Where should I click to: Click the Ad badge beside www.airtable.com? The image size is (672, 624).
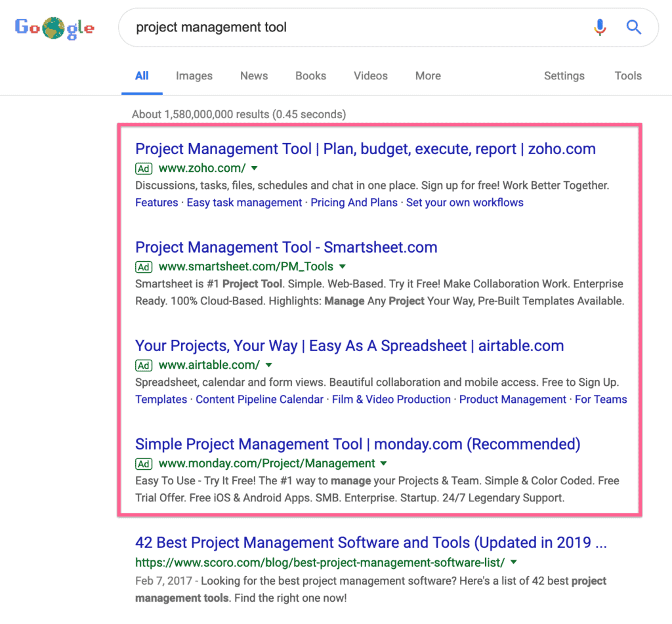coord(144,365)
